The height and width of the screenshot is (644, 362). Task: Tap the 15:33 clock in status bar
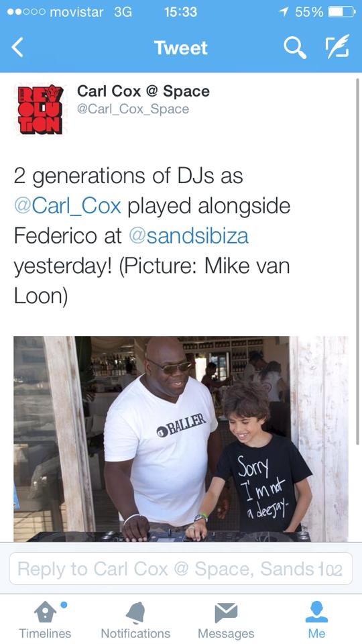[180, 12]
